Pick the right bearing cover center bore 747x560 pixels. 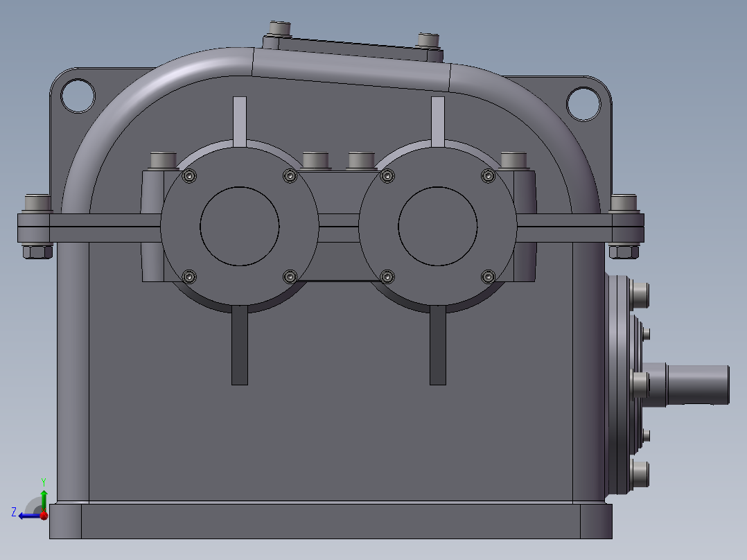(x=438, y=226)
